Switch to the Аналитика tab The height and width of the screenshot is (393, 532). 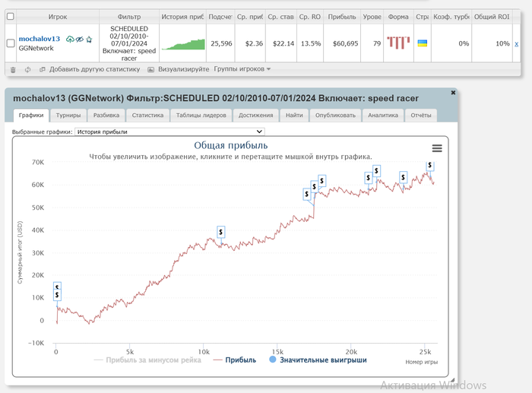pos(383,115)
